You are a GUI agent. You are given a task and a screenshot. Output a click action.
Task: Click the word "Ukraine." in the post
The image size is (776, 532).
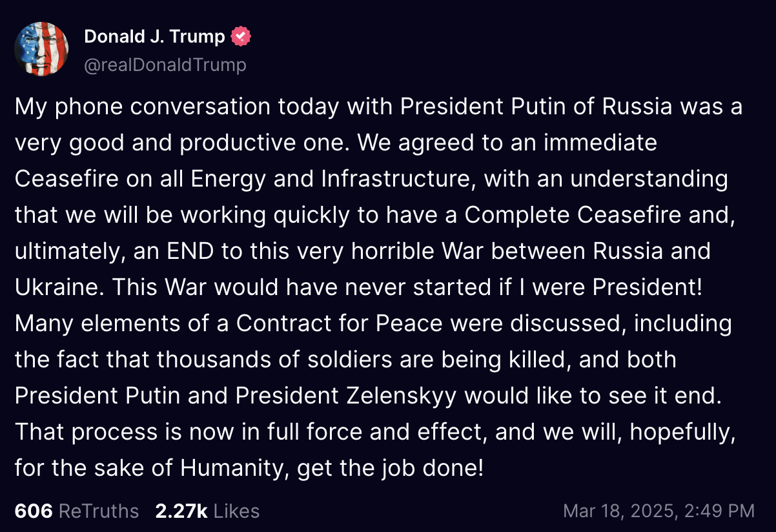coord(60,287)
